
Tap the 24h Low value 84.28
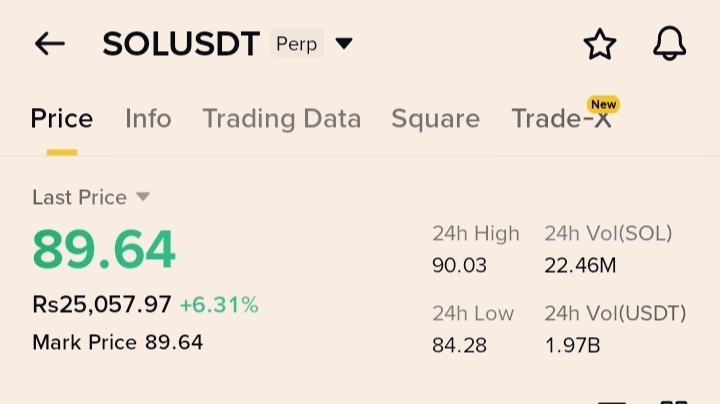pos(458,345)
